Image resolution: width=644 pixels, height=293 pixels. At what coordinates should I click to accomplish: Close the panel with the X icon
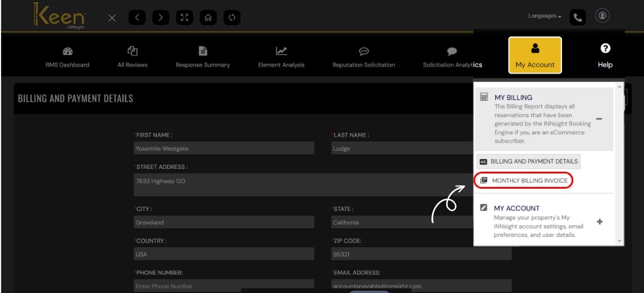(112, 18)
